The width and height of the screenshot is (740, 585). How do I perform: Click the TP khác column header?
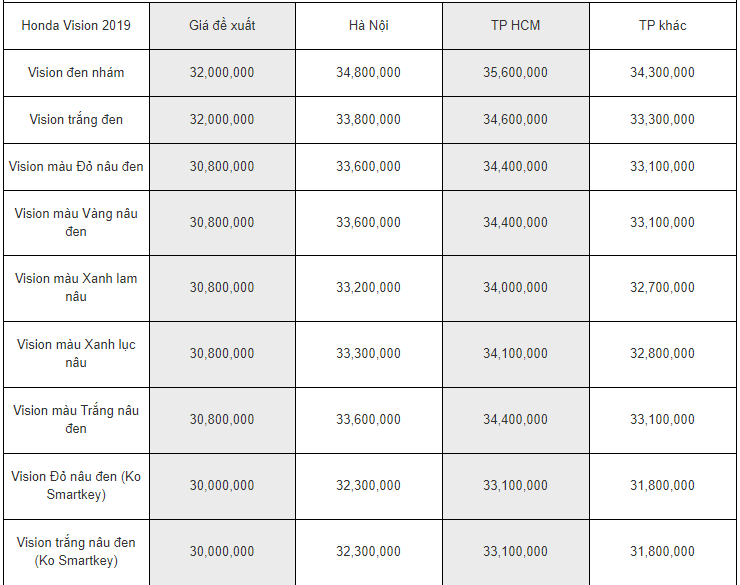[663, 25]
